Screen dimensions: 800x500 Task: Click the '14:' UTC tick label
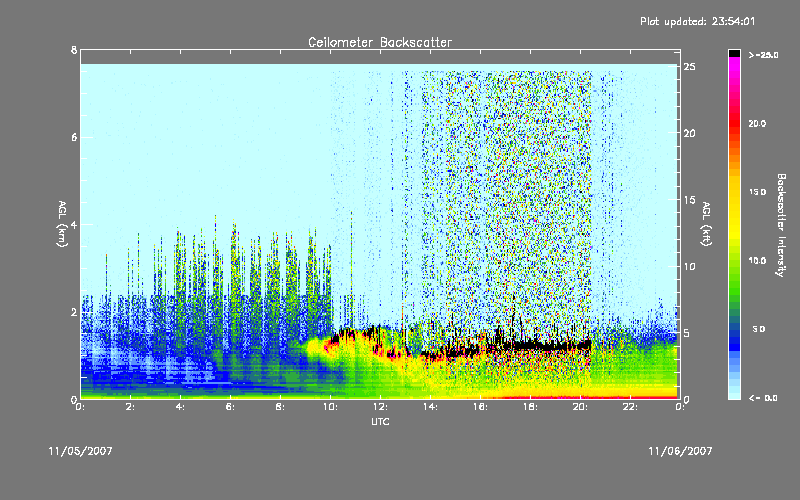(430, 407)
